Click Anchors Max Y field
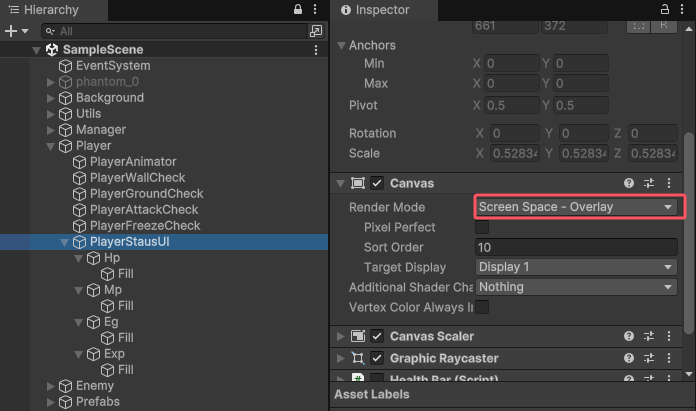696x411 pixels. point(581,83)
